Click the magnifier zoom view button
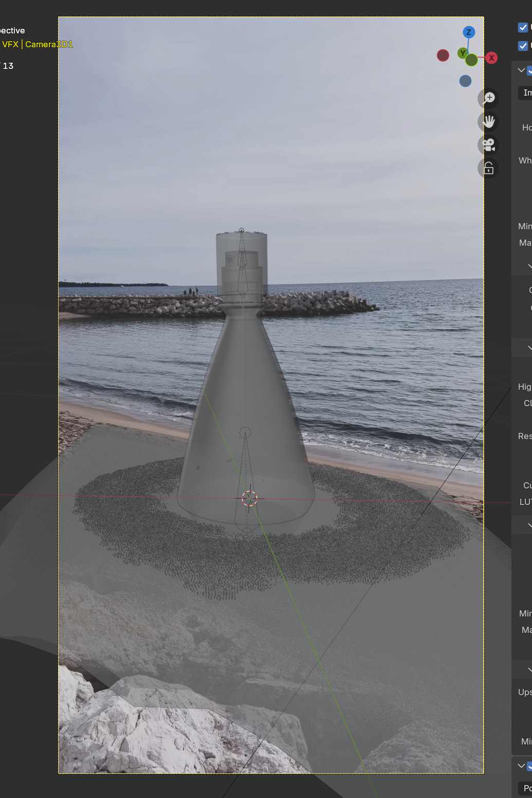This screenshot has height=798, width=532. point(488,98)
